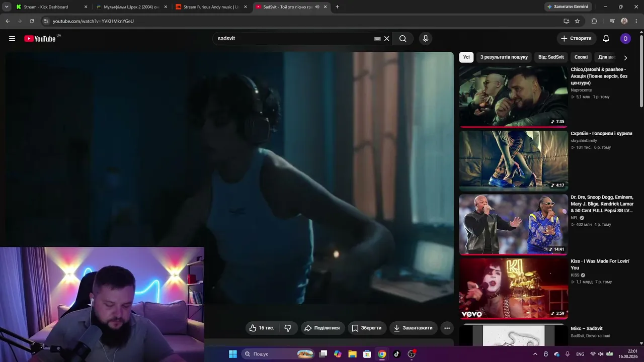The width and height of the screenshot is (644, 362).
Task: Switch to the Мультфільм Шрек 2 tab
Action: 132,7
